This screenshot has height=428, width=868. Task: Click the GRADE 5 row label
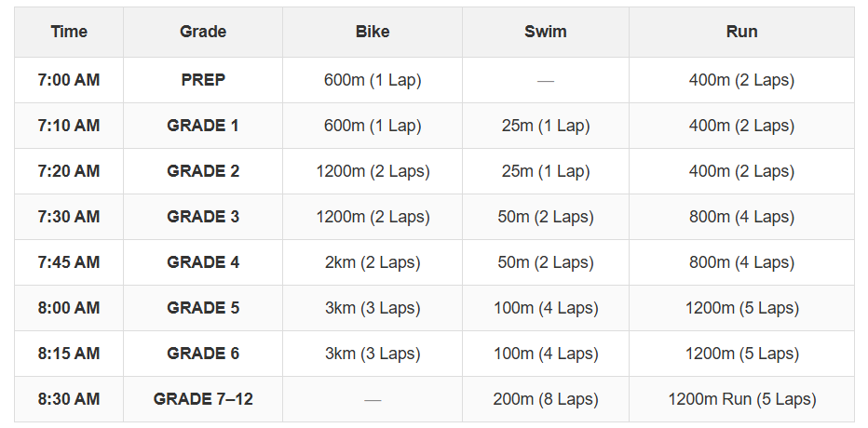click(x=203, y=308)
